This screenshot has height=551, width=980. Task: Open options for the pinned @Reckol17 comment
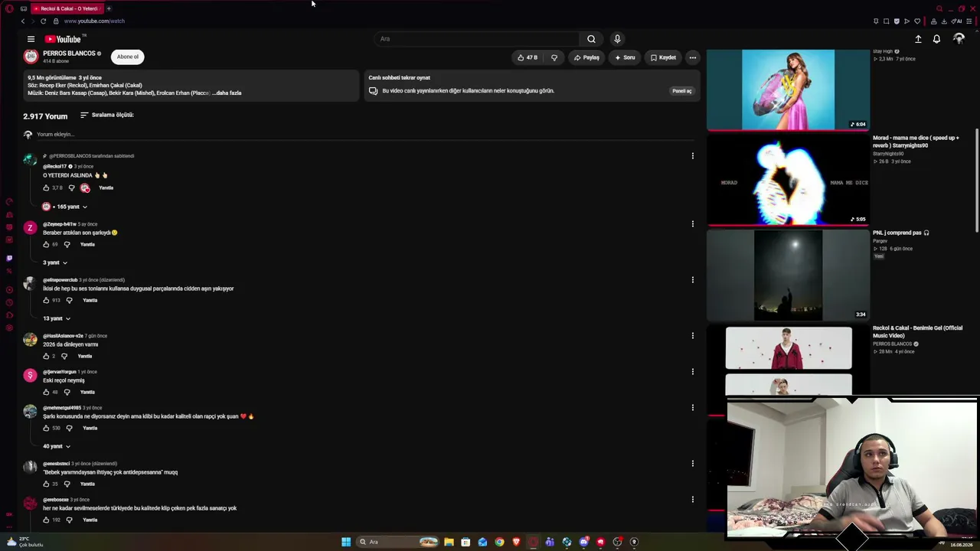(693, 156)
